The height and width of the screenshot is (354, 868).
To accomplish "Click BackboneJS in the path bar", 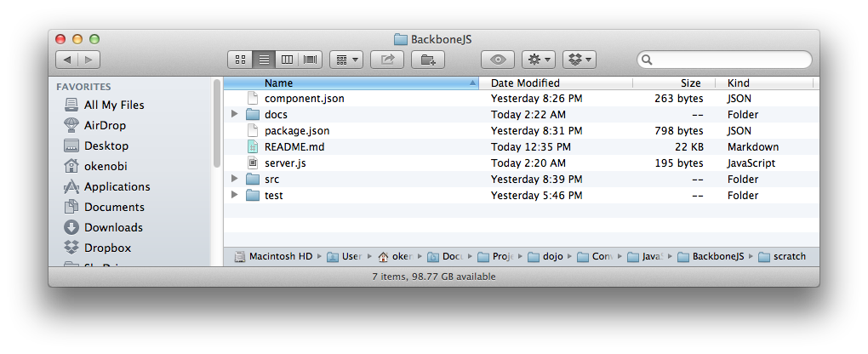I will (x=711, y=256).
